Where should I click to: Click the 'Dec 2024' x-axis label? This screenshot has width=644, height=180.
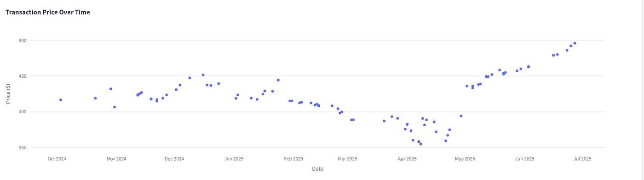click(174, 159)
